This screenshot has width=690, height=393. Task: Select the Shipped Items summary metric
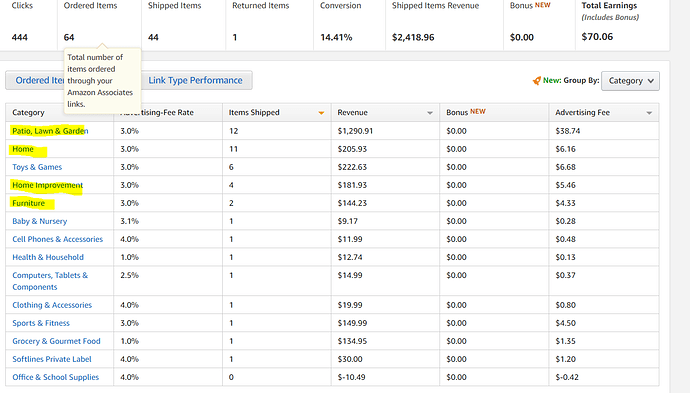click(x=184, y=24)
